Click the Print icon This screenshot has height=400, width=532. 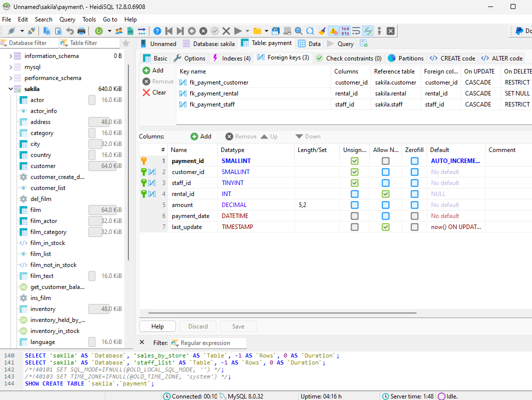81,31
